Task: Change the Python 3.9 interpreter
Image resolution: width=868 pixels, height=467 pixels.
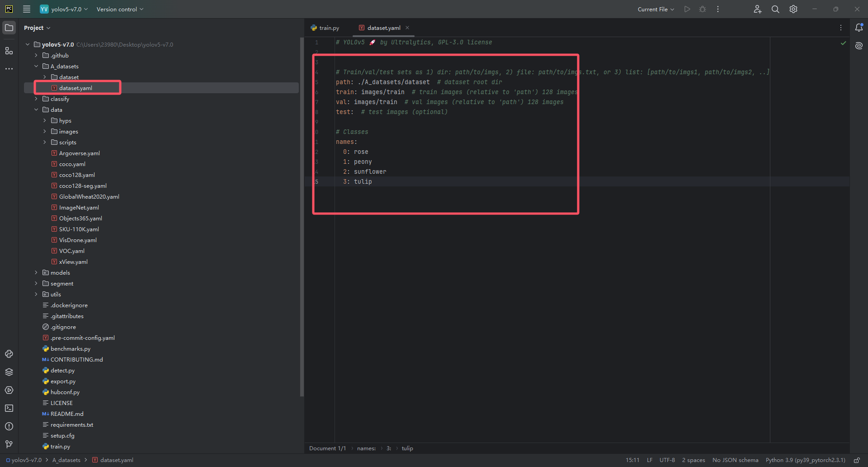Action: coord(806,460)
